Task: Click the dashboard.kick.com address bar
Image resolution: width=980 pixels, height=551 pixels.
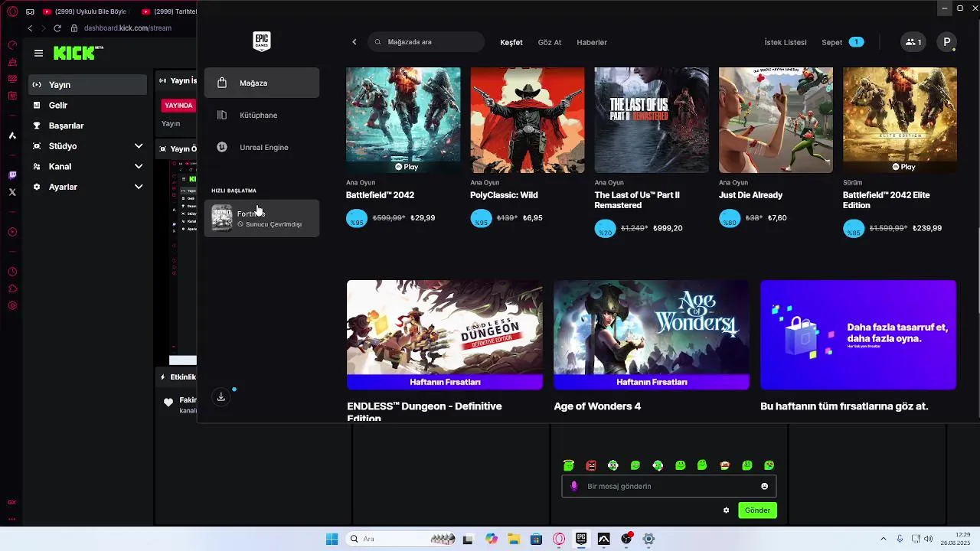Action: coord(128,28)
